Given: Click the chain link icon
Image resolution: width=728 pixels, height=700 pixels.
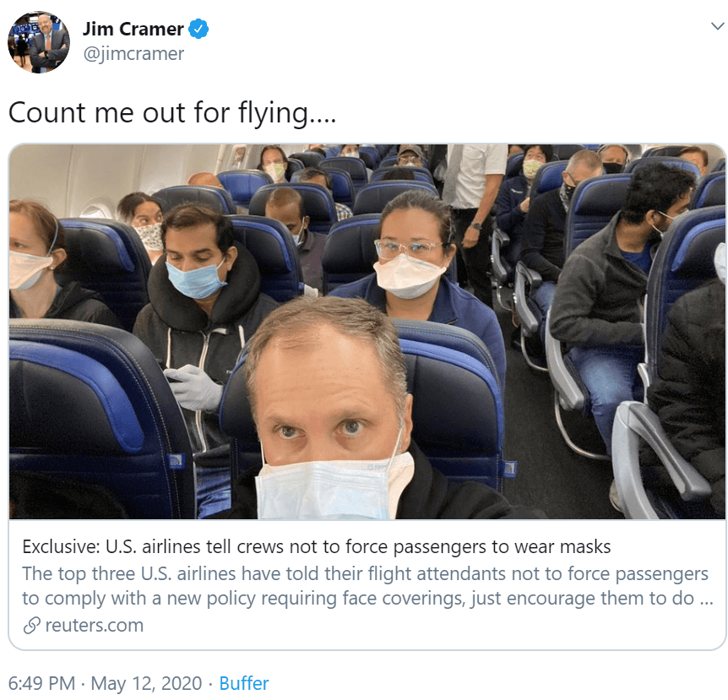Looking at the screenshot, I should pyautogui.click(x=31, y=625).
